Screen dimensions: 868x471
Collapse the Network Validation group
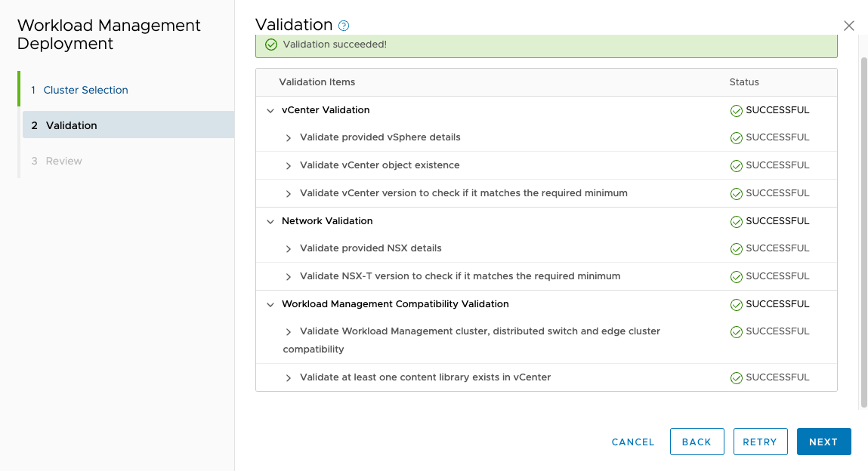coord(270,222)
